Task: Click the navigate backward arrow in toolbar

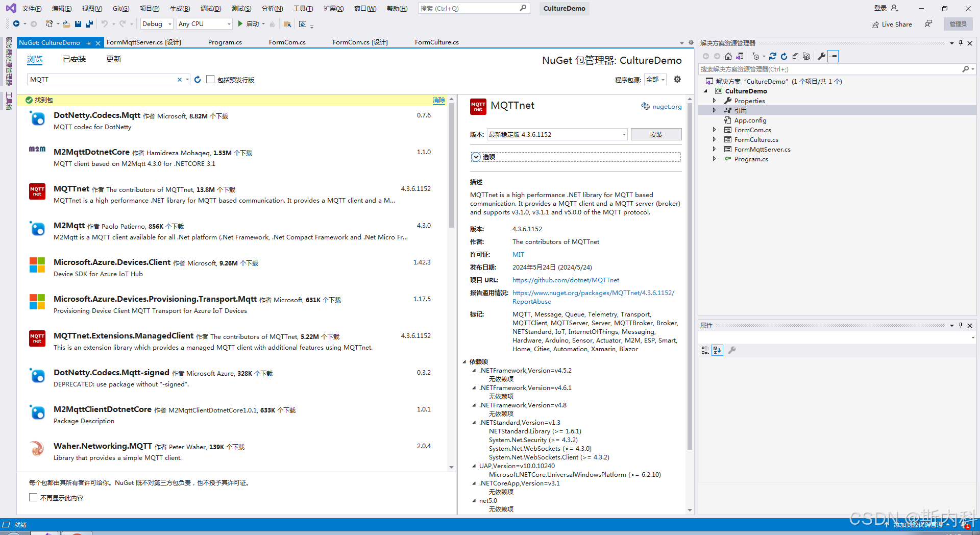Action: (x=16, y=24)
